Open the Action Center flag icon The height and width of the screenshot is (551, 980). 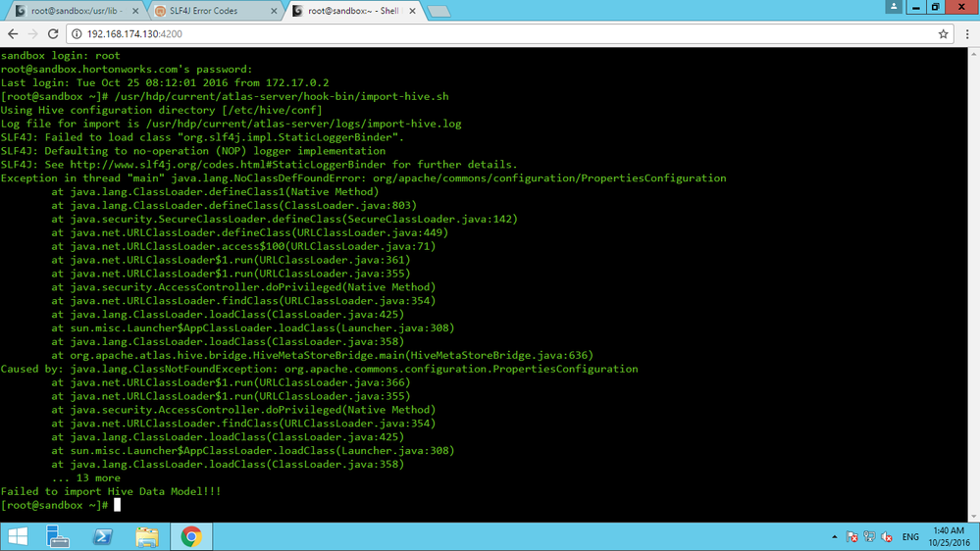tap(851, 536)
